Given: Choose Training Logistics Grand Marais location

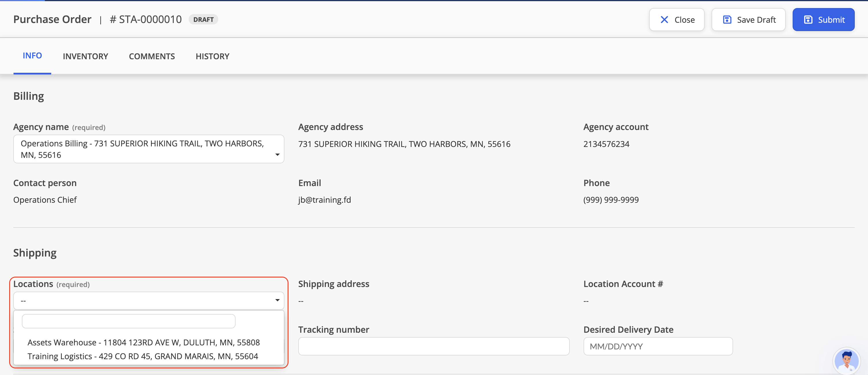Looking at the screenshot, I should (x=143, y=356).
